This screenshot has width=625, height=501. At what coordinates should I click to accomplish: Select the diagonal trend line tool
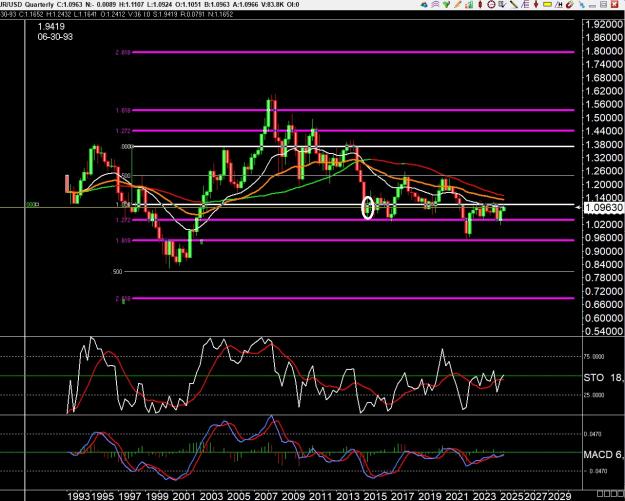tap(514, 4)
